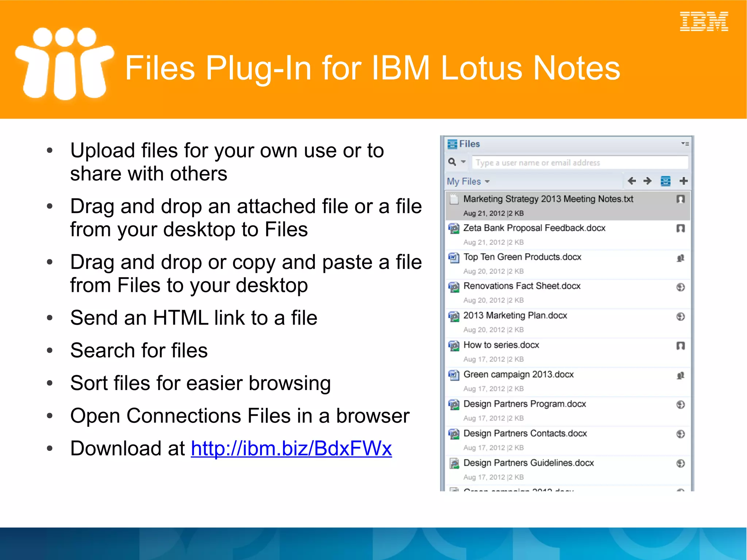
Task: Go forward with the right arrow
Action: click(647, 181)
